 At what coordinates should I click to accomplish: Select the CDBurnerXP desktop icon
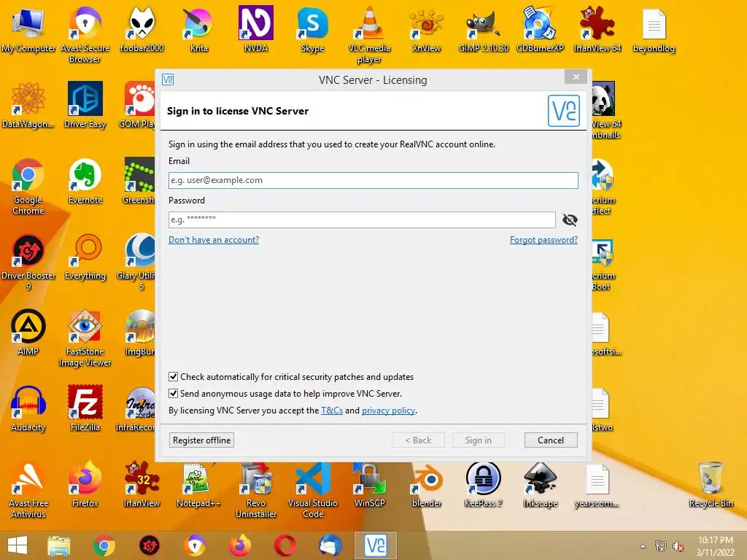pos(540,29)
